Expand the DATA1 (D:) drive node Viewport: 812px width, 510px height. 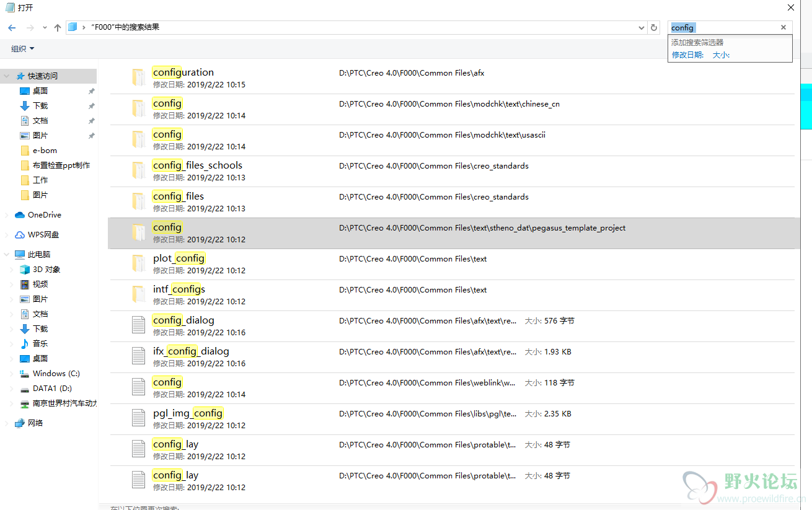coord(12,389)
